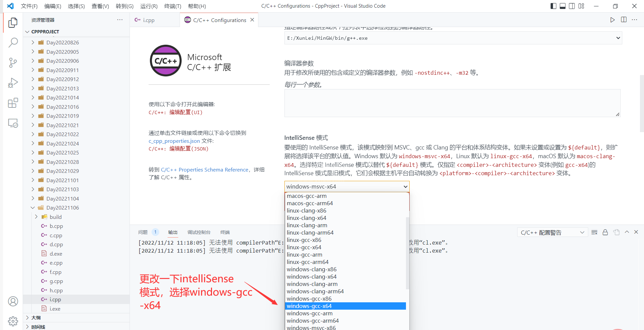Open output log in editor
The width and height of the screenshot is (644, 330).
coord(616,232)
